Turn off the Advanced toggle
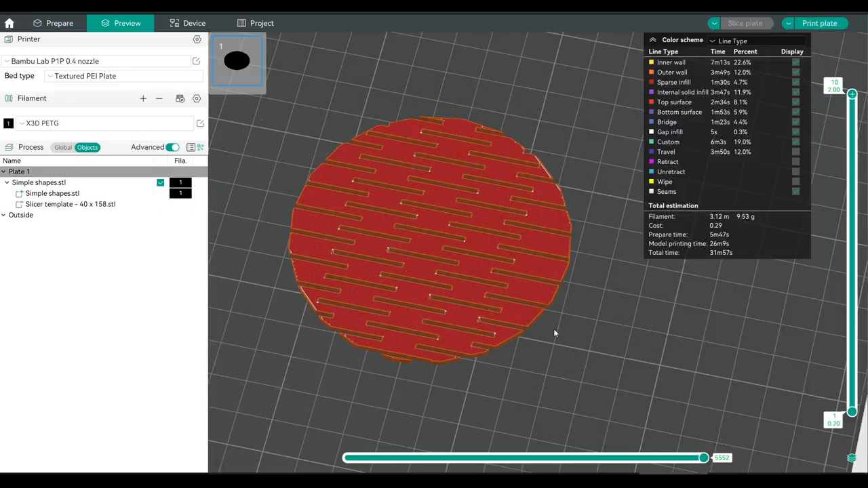Image resolution: width=868 pixels, height=488 pixels. click(x=172, y=147)
